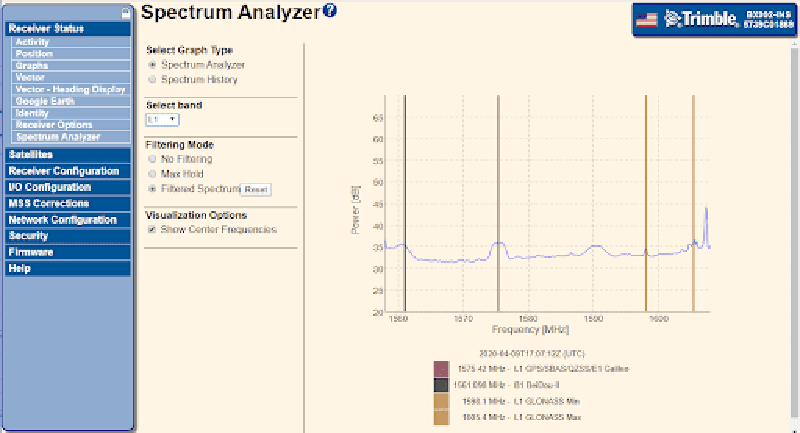800x433 pixels.
Task: Select Spectrum History graph type
Action: [x=152, y=79]
